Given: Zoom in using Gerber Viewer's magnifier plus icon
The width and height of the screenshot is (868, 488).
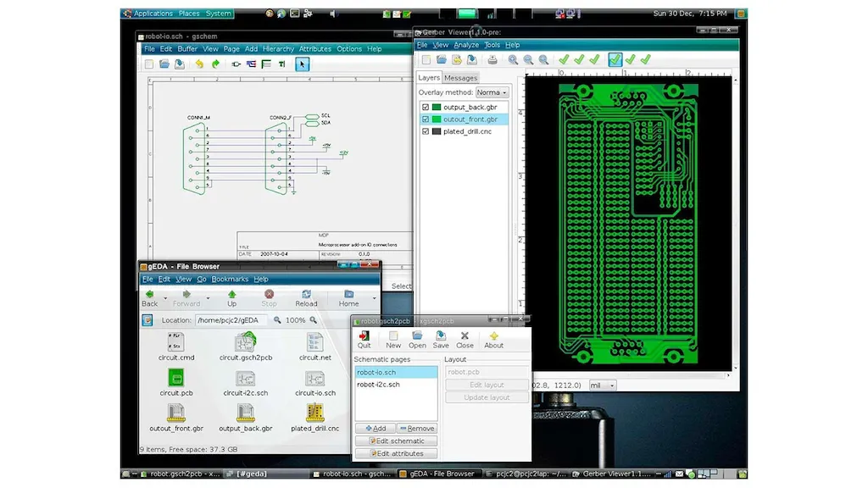Looking at the screenshot, I should (x=513, y=60).
